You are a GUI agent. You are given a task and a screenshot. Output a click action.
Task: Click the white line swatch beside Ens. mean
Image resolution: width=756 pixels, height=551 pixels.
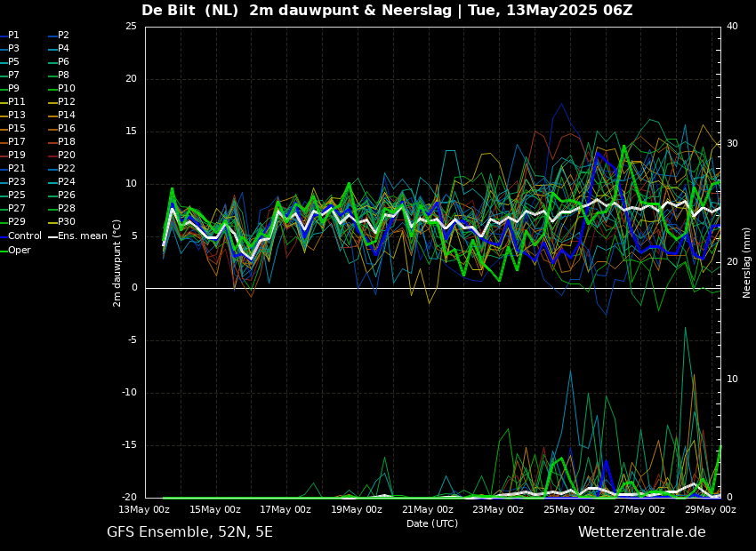click(x=52, y=236)
